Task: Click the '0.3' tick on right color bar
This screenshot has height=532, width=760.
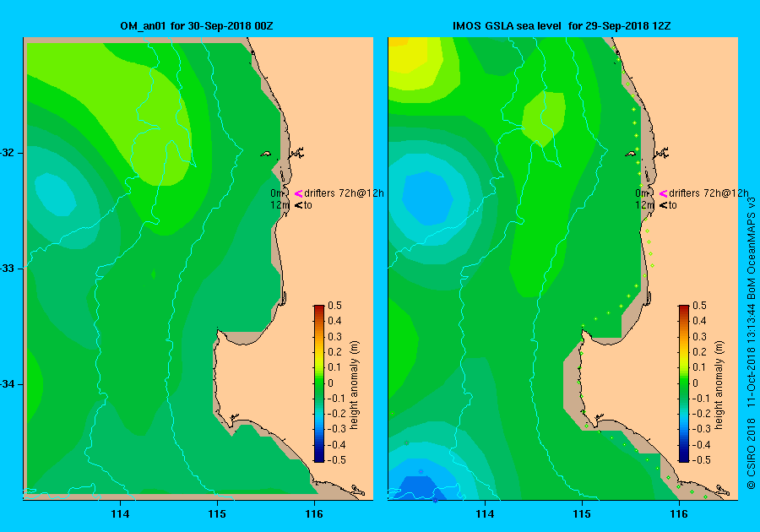Action: pos(699,337)
